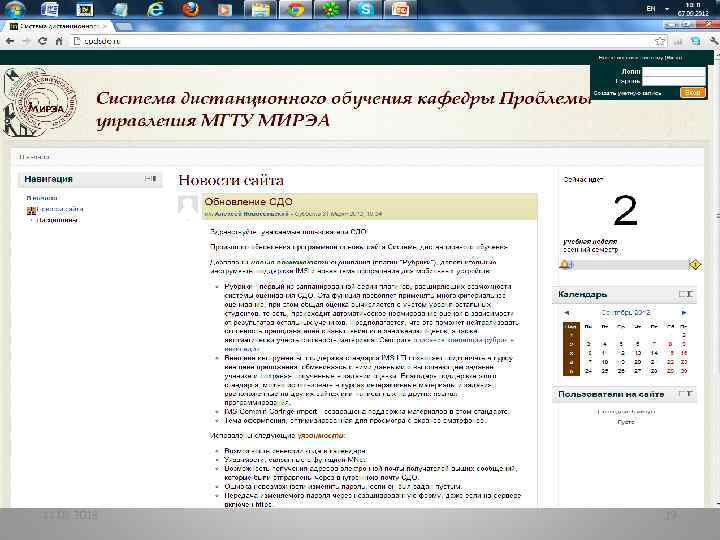Click the large week number 2

click(x=625, y=210)
